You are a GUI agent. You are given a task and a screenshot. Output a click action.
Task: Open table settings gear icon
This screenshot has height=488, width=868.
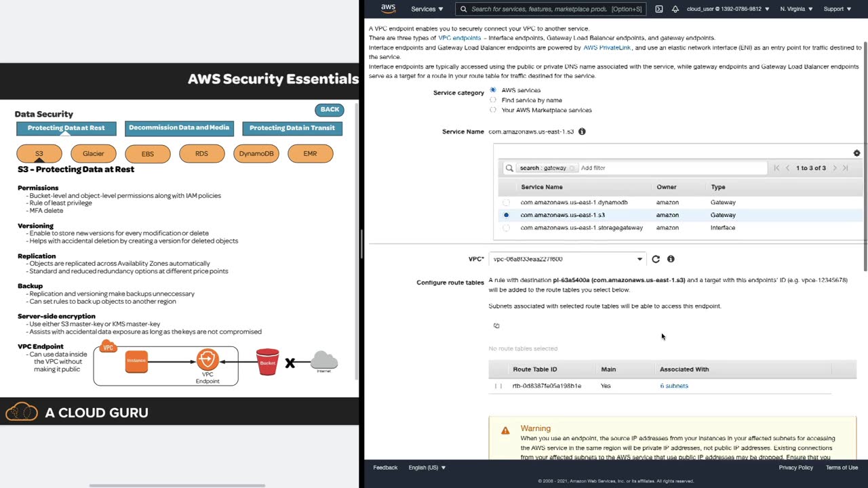856,153
